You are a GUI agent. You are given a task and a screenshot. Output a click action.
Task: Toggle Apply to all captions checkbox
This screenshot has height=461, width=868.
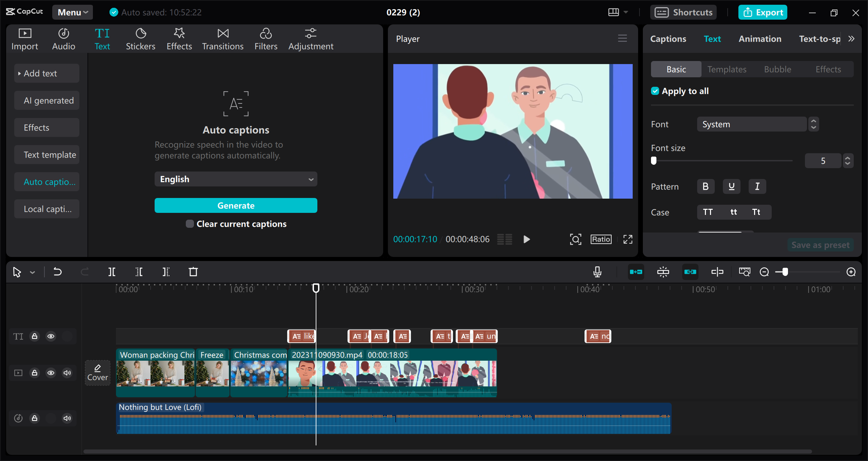pos(655,91)
